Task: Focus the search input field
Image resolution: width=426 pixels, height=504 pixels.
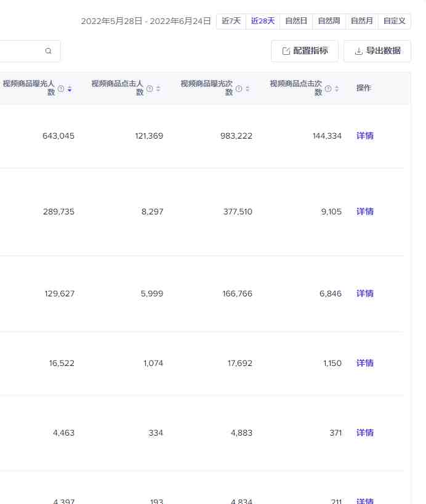Action: [x=29, y=51]
